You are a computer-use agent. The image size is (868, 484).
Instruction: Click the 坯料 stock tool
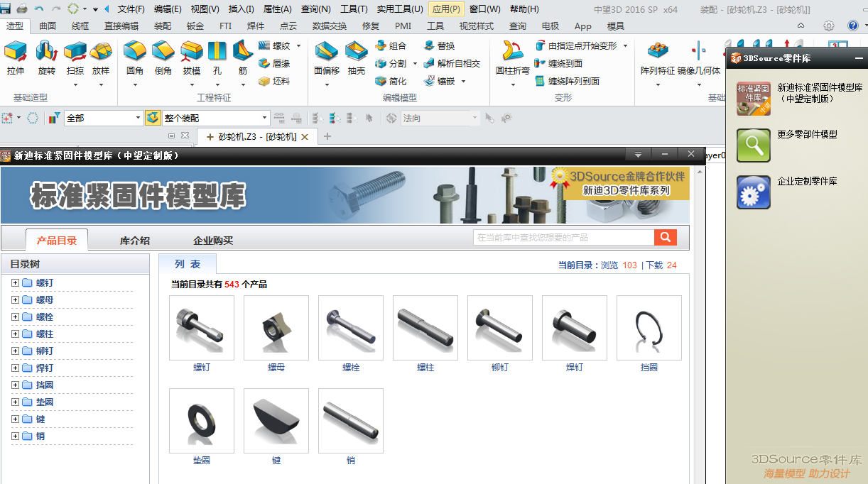[274, 81]
